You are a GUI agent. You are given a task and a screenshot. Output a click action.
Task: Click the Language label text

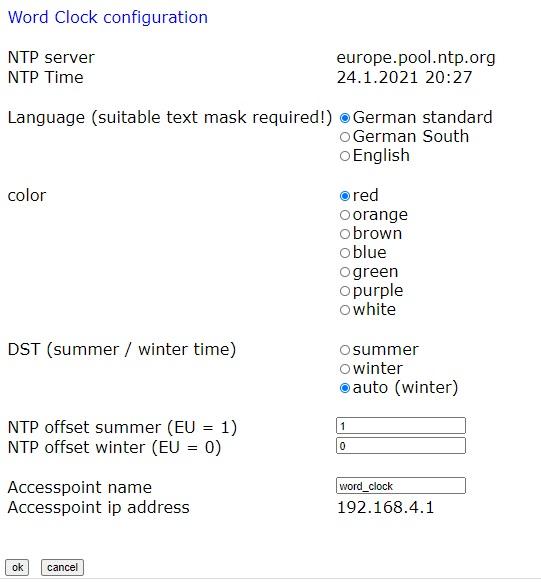point(170,118)
